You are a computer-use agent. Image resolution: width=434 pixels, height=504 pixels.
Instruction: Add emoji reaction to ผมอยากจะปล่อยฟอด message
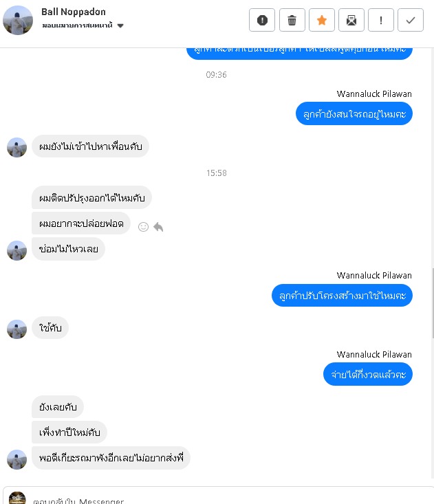143,227
